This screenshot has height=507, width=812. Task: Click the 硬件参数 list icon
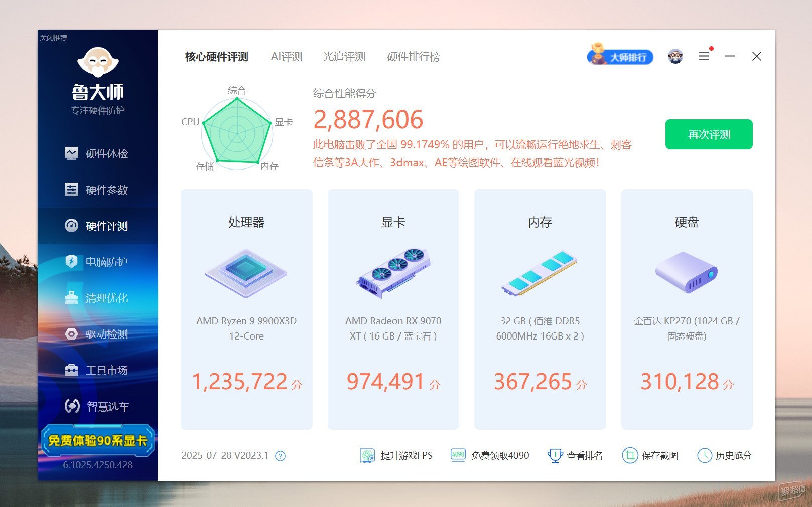coord(71,190)
